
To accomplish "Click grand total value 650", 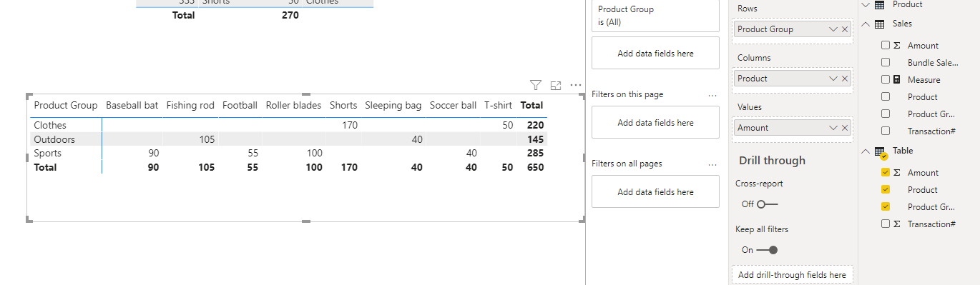I will 535,167.
